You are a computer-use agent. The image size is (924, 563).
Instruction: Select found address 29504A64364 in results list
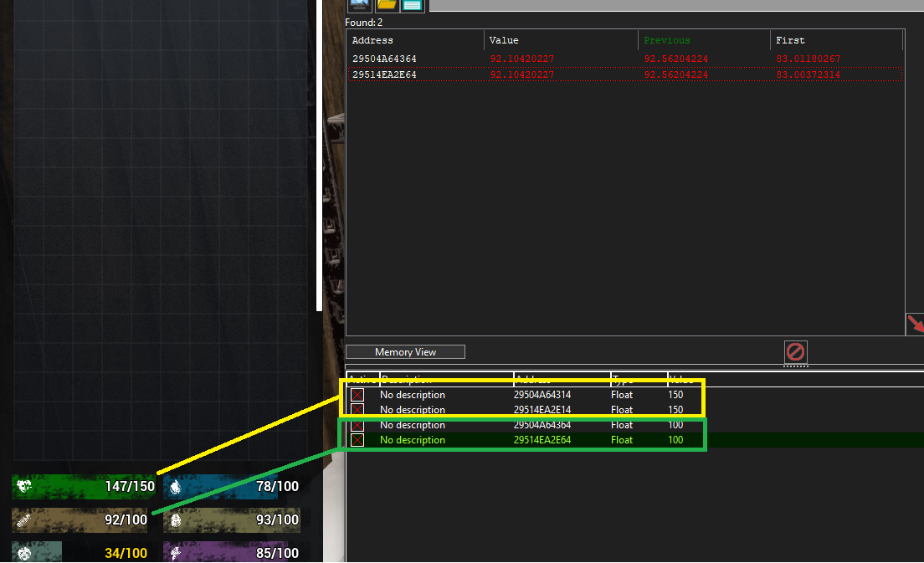pyautogui.click(x=384, y=59)
